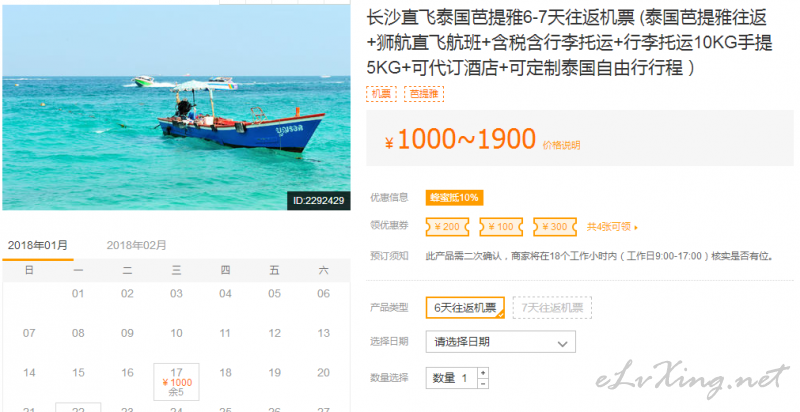
Task: Click the Pattaya beach boat product photo
Action: 177,107
